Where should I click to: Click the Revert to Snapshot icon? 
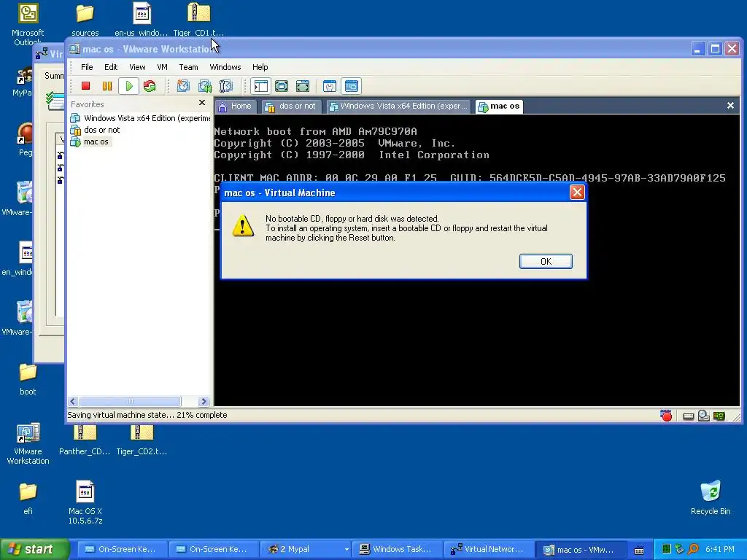pos(205,86)
